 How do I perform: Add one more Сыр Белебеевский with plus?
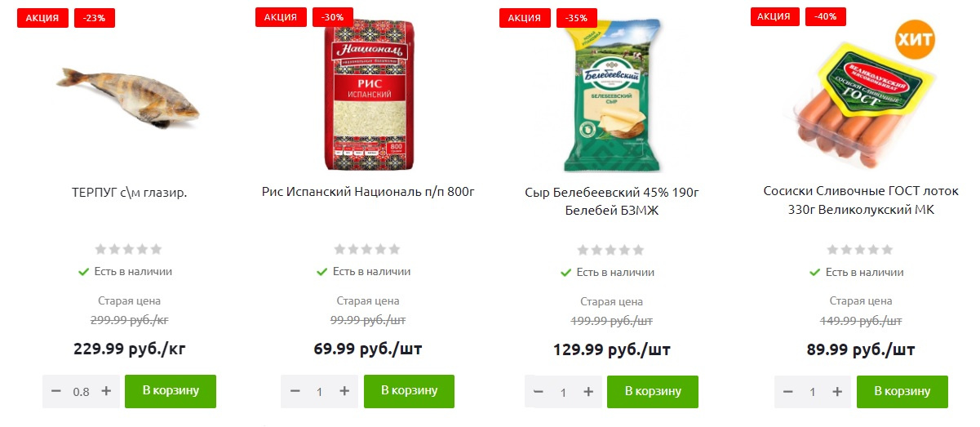(x=588, y=393)
